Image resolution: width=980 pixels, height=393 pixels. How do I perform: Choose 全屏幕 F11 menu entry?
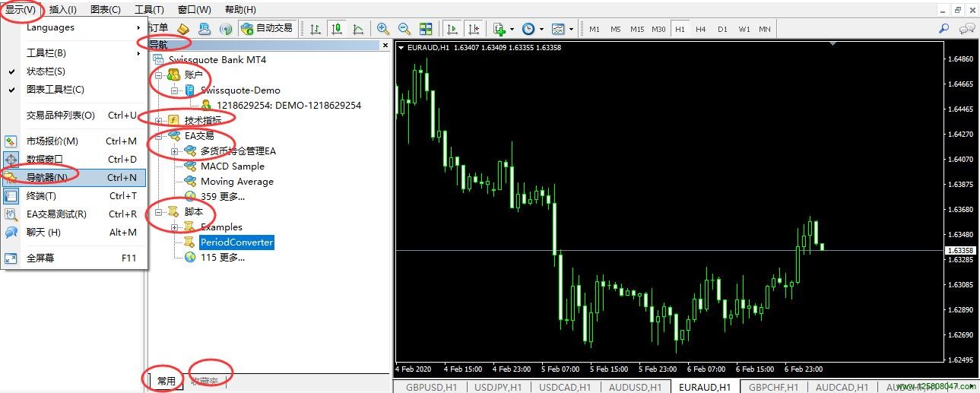(75, 258)
